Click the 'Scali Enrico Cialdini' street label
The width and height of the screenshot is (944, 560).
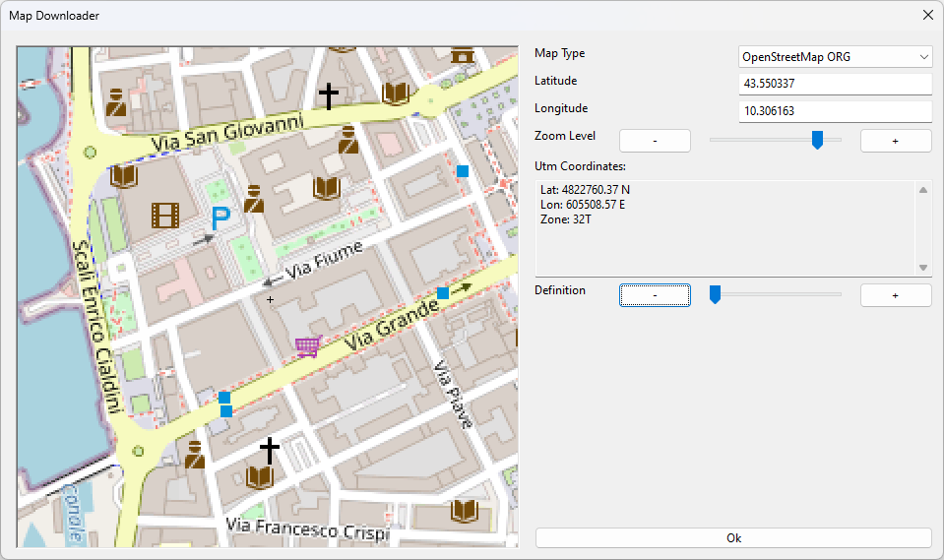96,327
